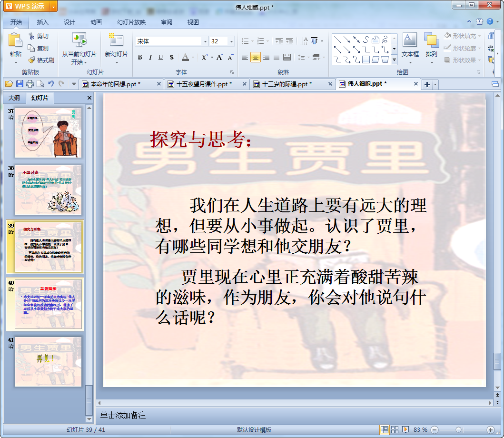This screenshot has width=504, height=438.
Task: Open the Slide Show (幻灯片放映) tab
Action: point(131,22)
